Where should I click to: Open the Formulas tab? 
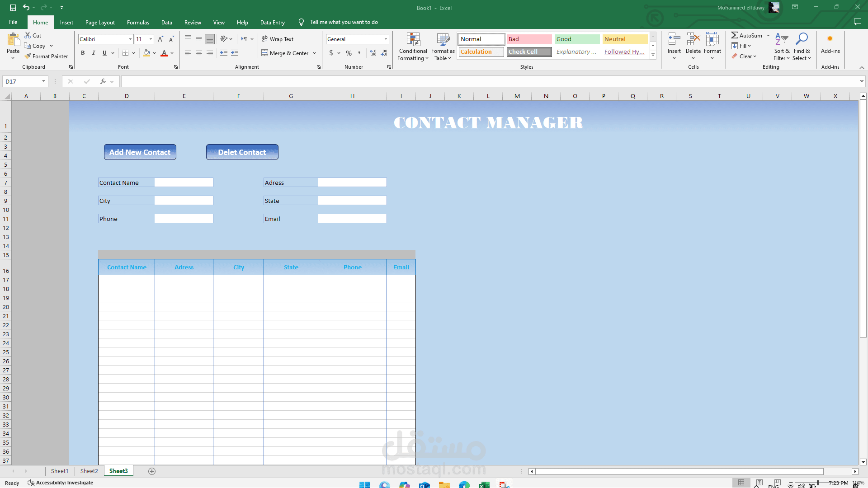138,22
